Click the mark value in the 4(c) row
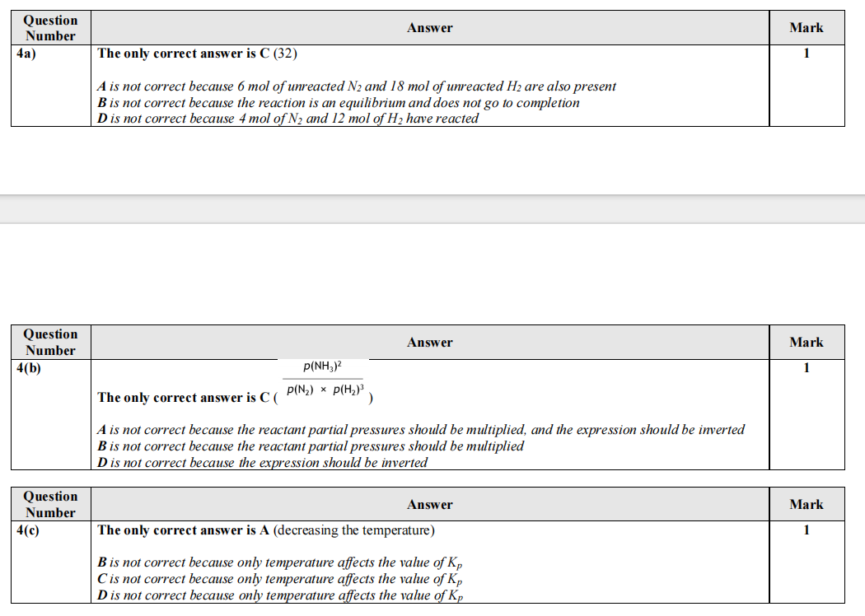 pos(806,530)
